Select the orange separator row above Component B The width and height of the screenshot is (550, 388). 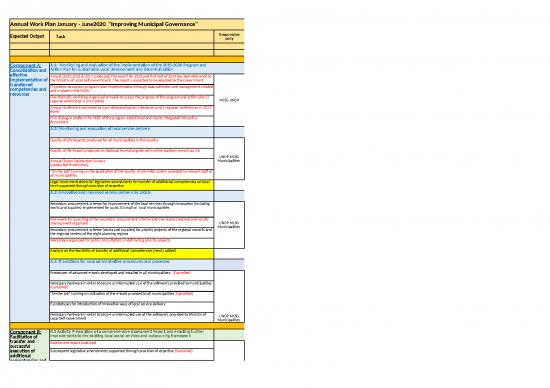(127, 326)
